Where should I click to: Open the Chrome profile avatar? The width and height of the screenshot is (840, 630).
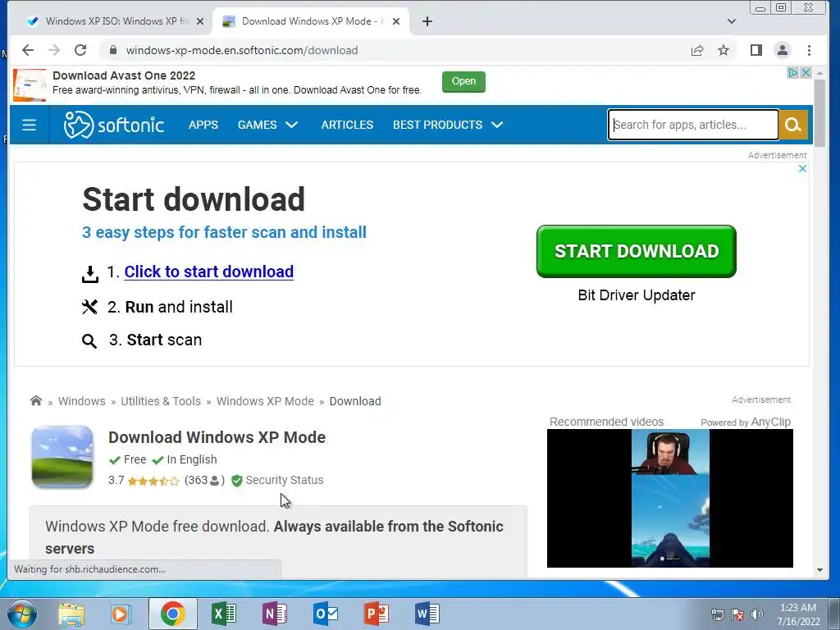coord(782,50)
